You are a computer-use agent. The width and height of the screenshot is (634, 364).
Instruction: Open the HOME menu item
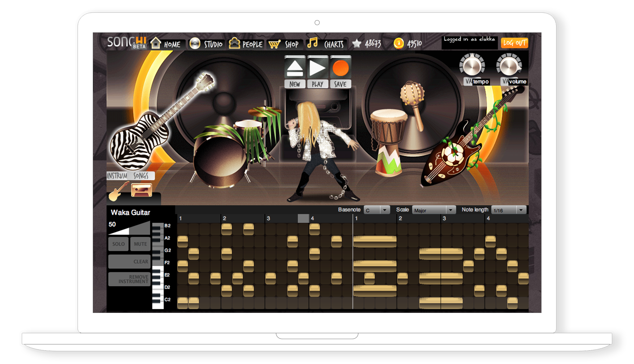click(172, 45)
